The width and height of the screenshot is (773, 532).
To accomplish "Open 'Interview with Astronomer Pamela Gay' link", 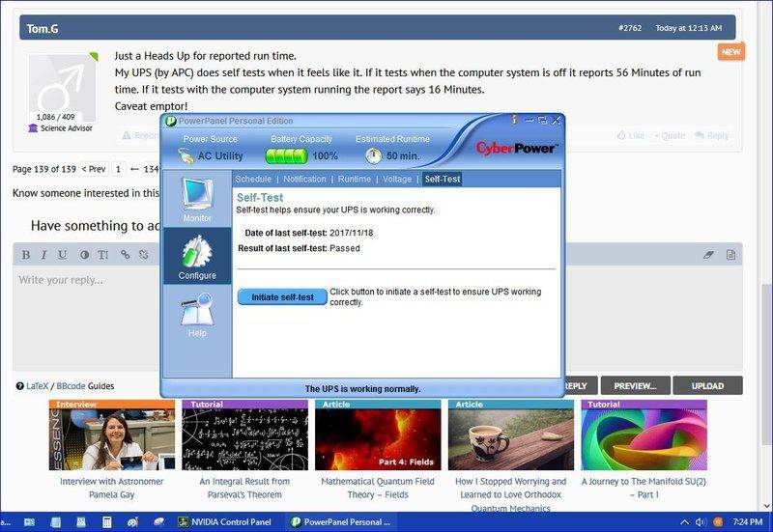I will point(112,488).
